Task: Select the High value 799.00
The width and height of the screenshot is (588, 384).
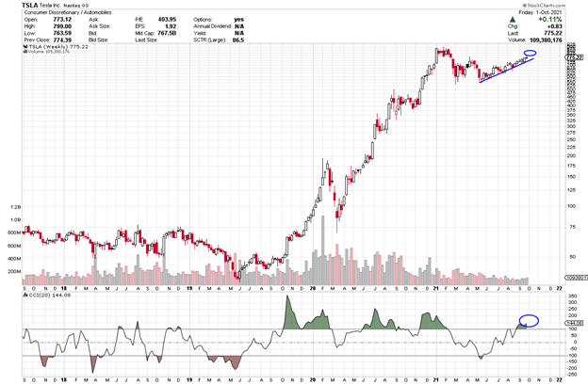Action: (62, 26)
